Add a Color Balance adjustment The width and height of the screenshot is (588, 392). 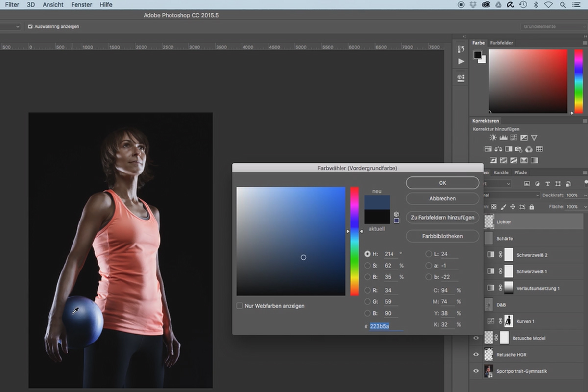[x=498, y=149]
